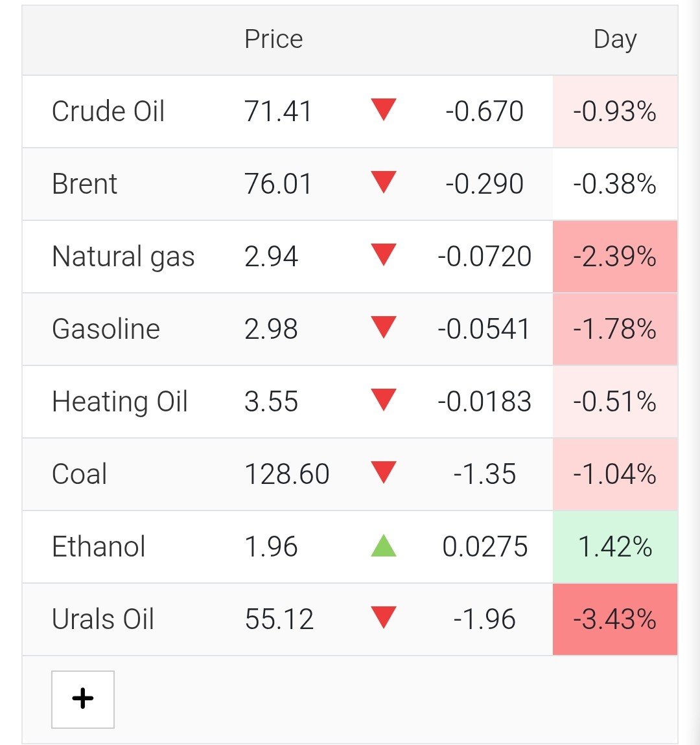Viewport: 700px width, 745px height.
Task: Click the red down arrow for Crude Oil
Action: click(x=384, y=109)
